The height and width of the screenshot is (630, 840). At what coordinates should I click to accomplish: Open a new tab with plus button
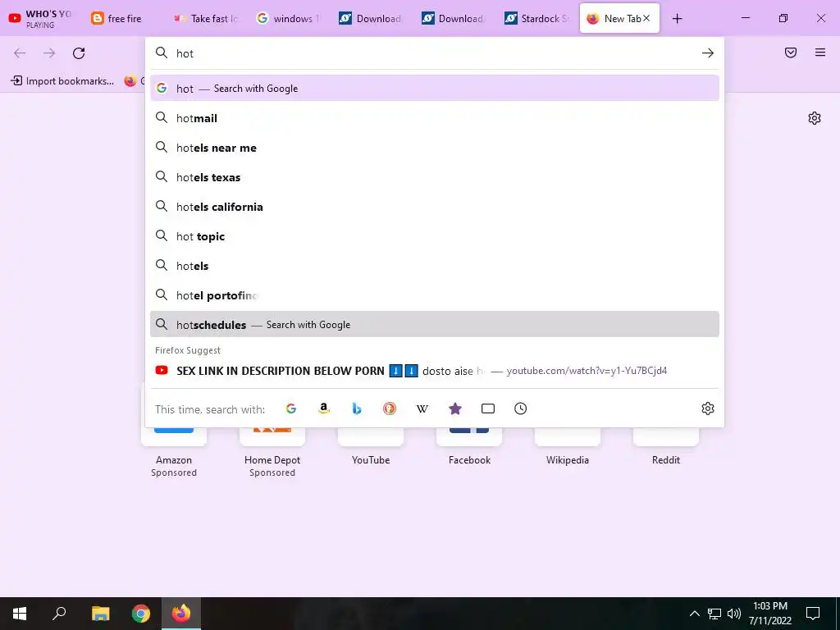pyautogui.click(x=677, y=19)
